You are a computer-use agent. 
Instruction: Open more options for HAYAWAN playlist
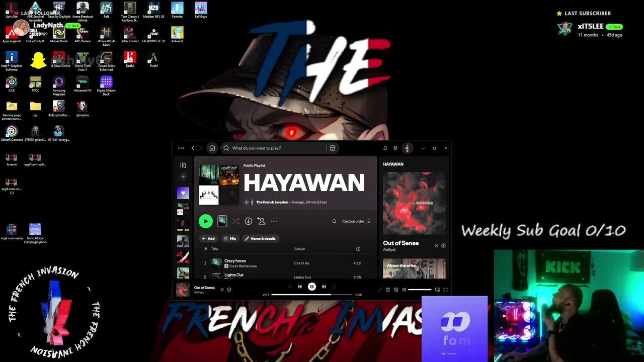click(274, 221)
